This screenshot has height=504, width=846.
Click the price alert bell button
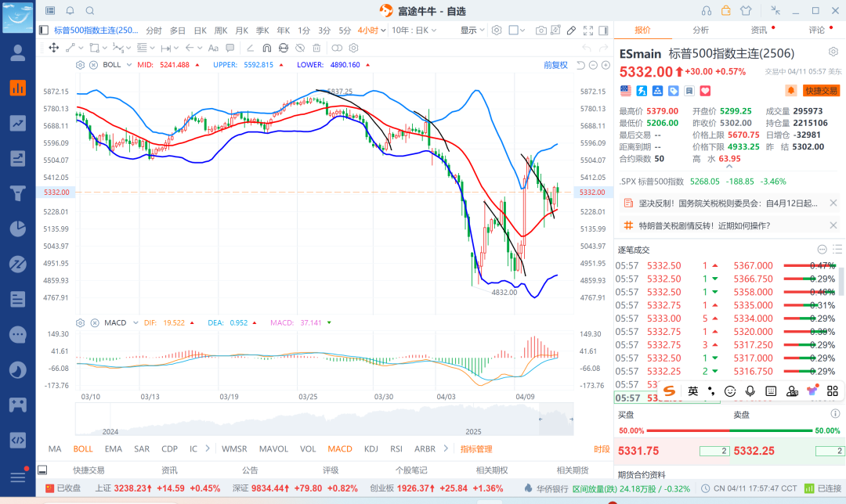(791, 91)
